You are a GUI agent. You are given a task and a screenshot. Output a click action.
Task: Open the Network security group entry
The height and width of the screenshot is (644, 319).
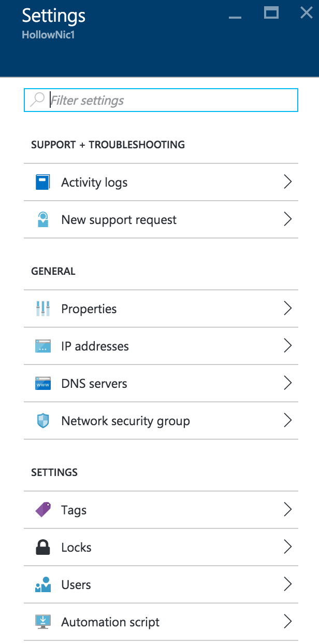click(x=125, y=421)
